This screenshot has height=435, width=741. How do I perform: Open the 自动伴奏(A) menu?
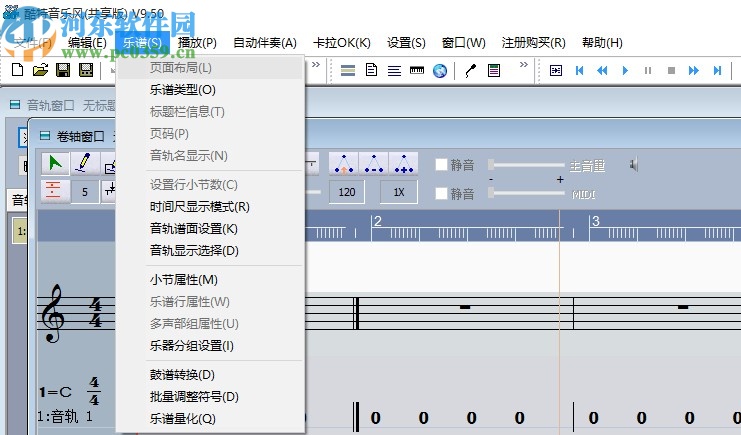coord(265,43)
